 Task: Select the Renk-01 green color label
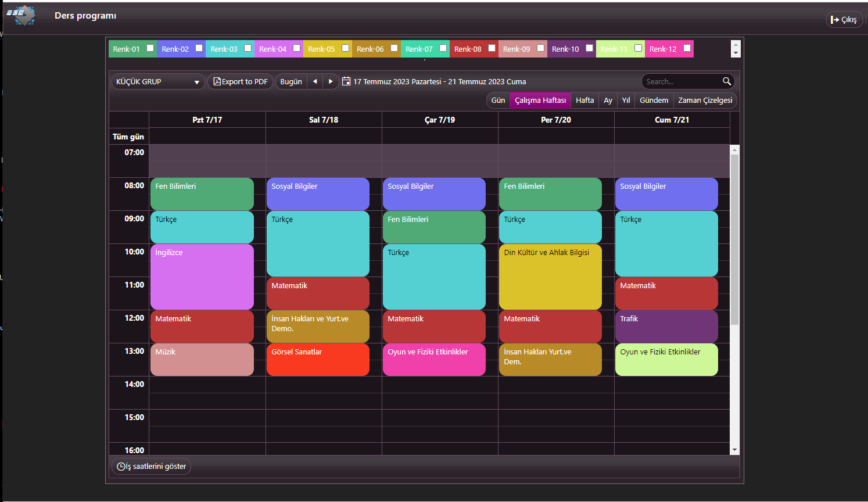[x=126, y=49]
